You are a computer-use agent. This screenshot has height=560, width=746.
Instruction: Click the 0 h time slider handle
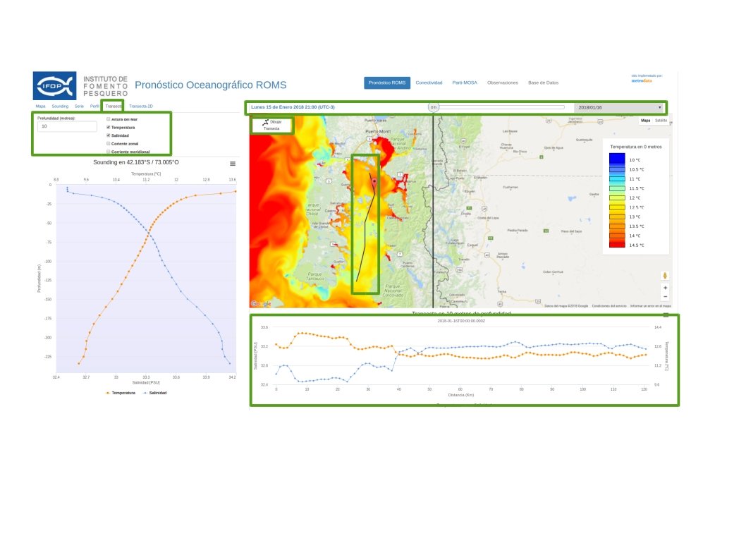[434, 107]
